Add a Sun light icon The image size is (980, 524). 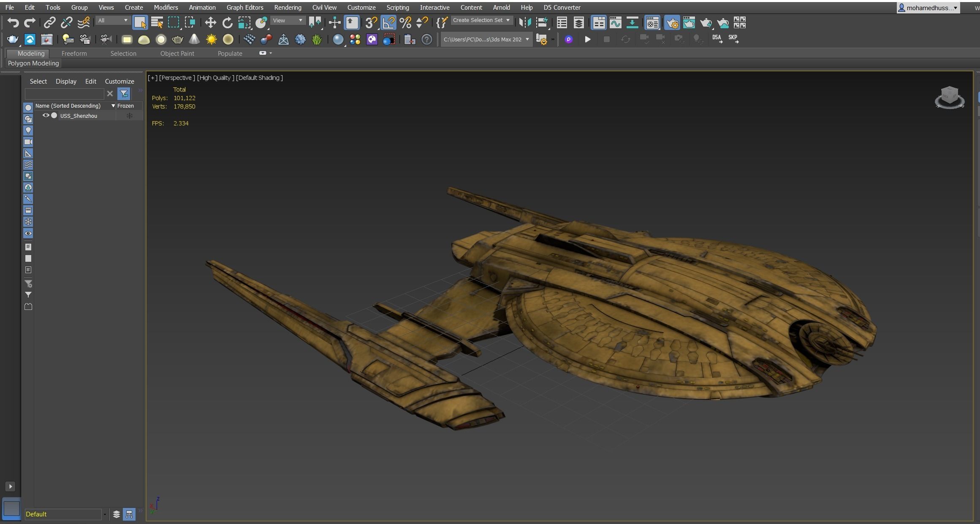211,39
